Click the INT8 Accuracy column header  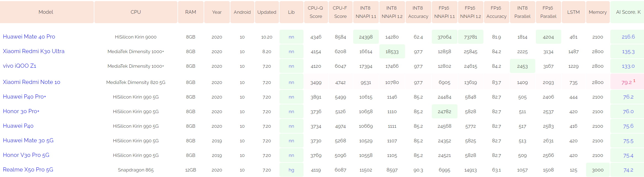pyautogui.click(x=418, y=12)
